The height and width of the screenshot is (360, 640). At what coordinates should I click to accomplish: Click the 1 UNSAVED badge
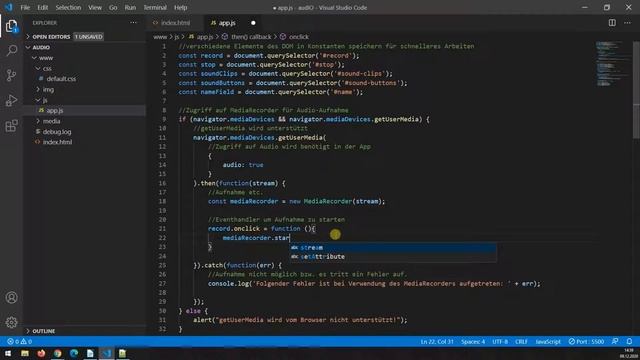coord(89,37)
